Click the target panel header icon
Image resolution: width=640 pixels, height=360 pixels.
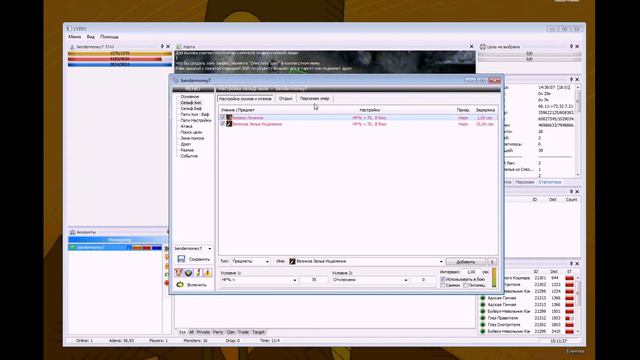[483, 47]
